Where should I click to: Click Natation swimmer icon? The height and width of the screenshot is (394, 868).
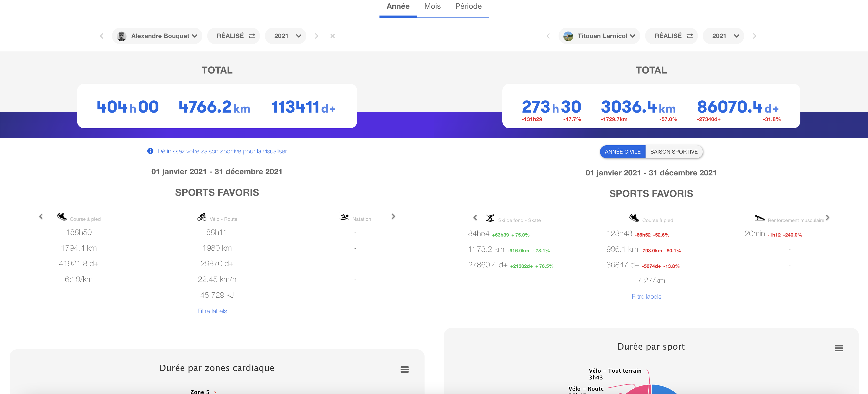[344, 217]
